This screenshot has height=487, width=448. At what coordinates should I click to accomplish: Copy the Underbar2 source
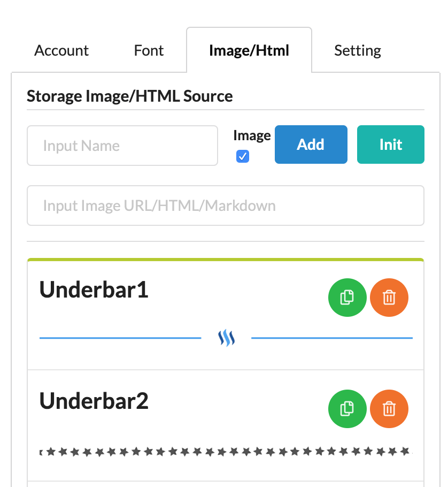click(x=347, y=409)
